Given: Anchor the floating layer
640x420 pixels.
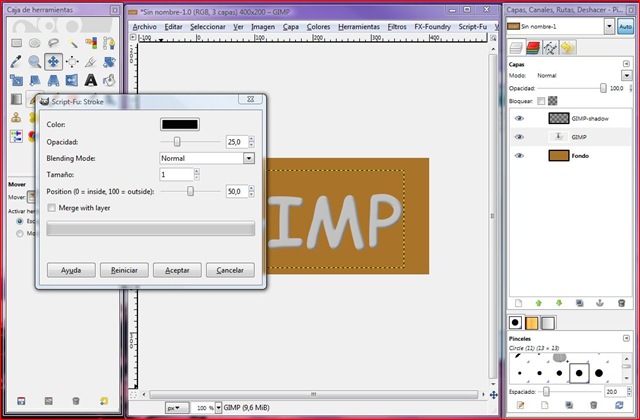Looking at the screenshot, I should click(x=600, y=303).
